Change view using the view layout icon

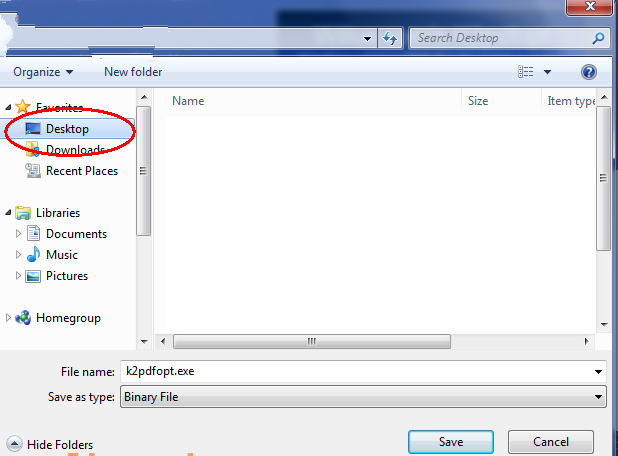tap(526, 72)
